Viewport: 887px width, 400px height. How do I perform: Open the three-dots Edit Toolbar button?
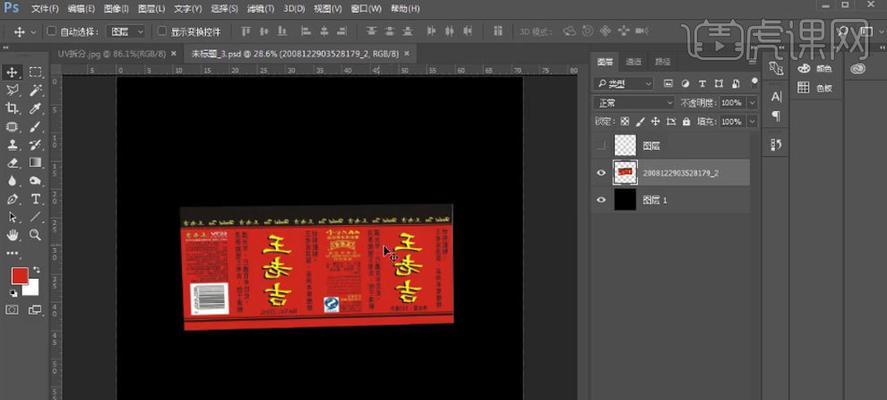tap(12, 253)
